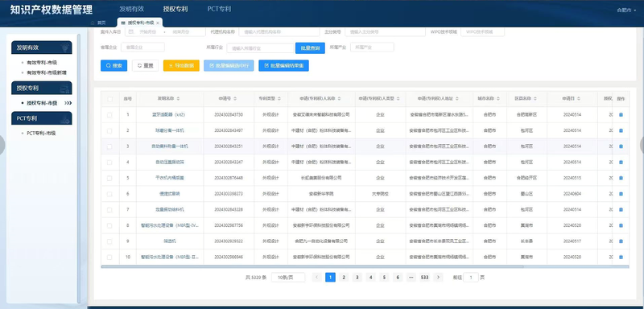Go to page 2 in pagination
The width and height of the screenshot is (644, 309).
pos(344,278)
